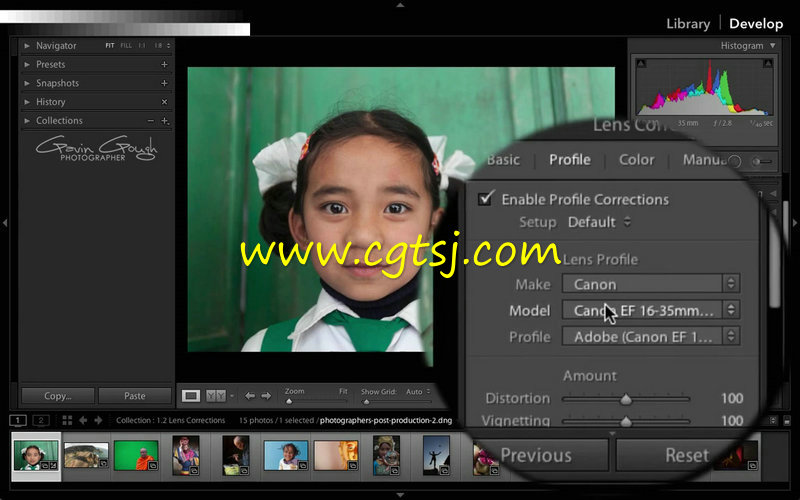Screen dimensions: 800x500
Task: Open the lens Profile dropdown showing Adobe
Action: click(x=651, y=336)
